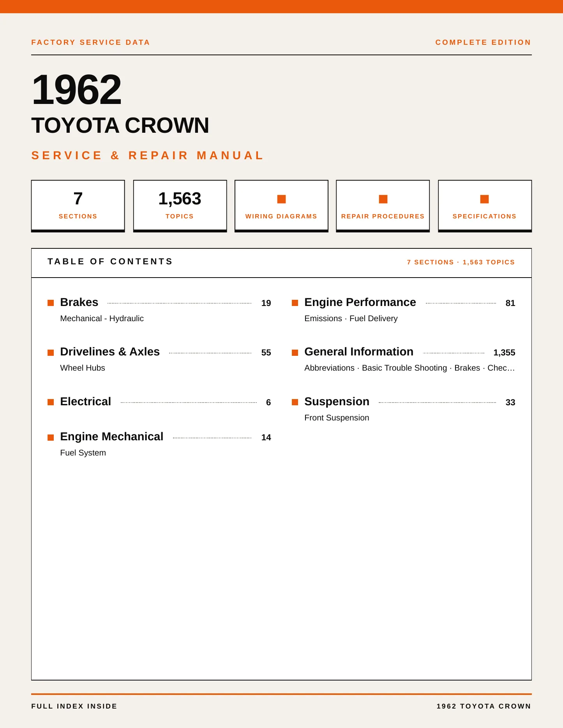Image resolution: width=563 pixels, height=728 pixels.
Task: Open the Brakes section heading
Action: [x=79, y=302]
